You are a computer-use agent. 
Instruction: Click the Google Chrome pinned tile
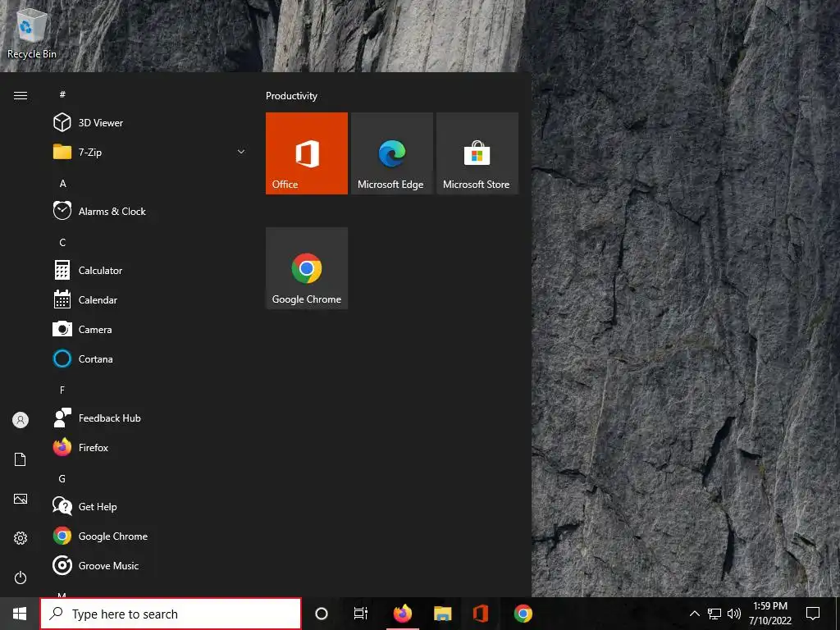click(x=307, y=268)
